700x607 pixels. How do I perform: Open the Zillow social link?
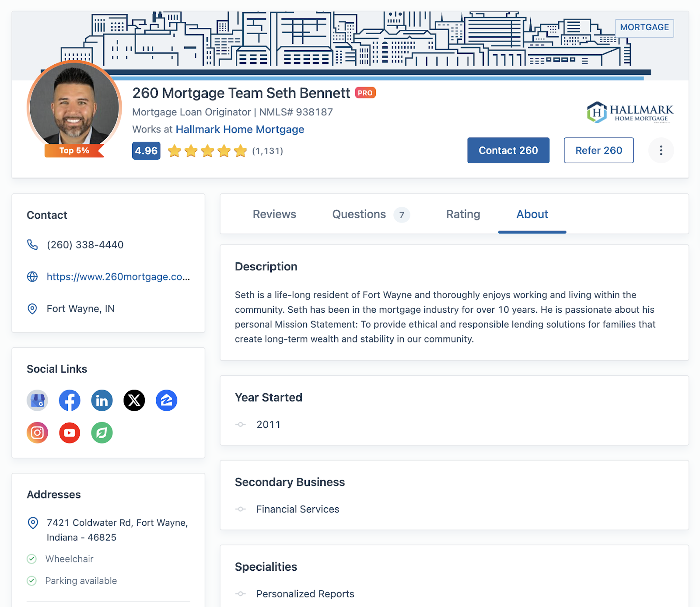[x=167, y=400]
